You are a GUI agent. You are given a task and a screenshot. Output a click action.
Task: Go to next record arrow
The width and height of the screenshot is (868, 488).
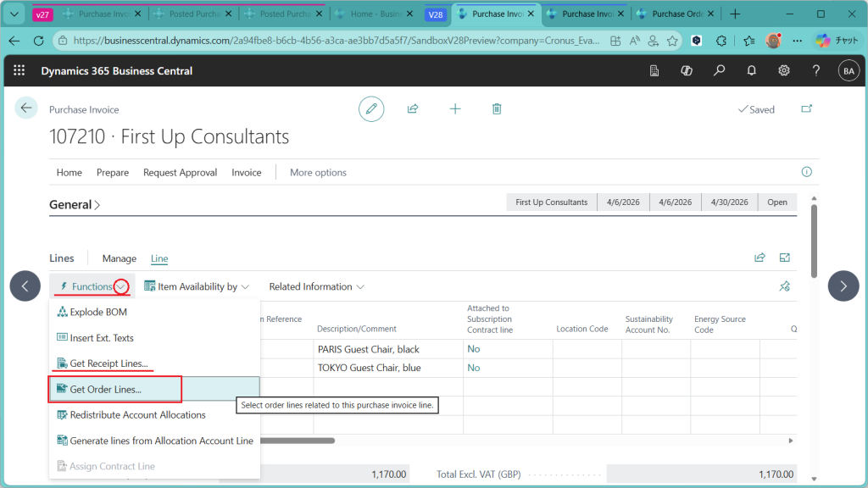coord(843,286)
